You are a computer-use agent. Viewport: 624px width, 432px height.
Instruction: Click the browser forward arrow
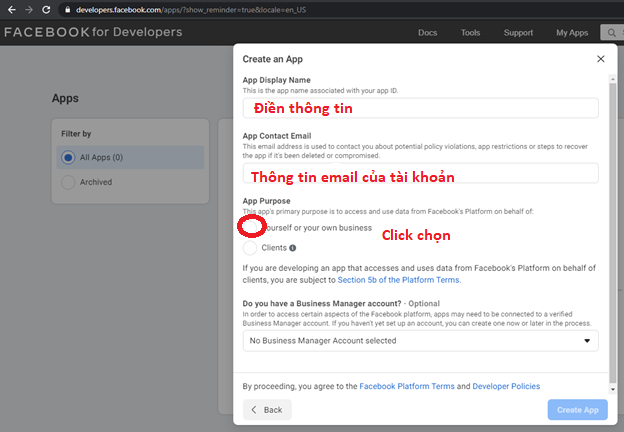tap(29, 10)
